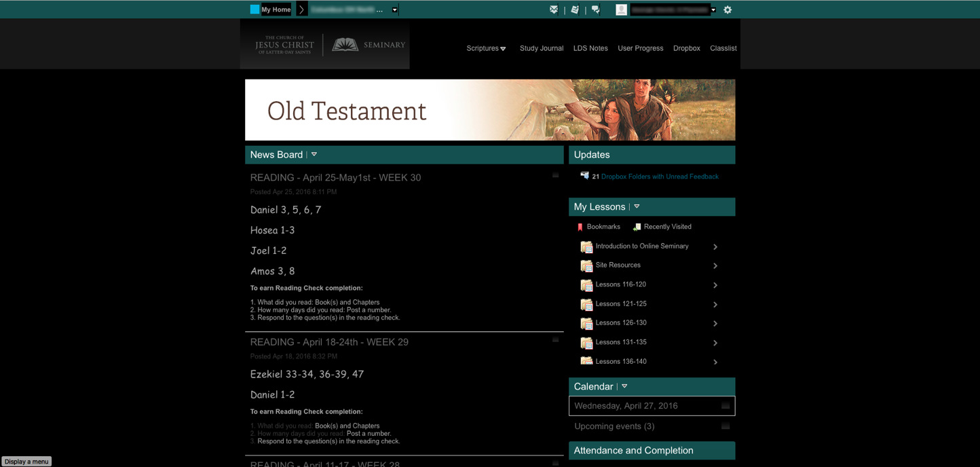Collapse the Week 30 reading news item
This screenshot has width=980, height=467.
555,175
